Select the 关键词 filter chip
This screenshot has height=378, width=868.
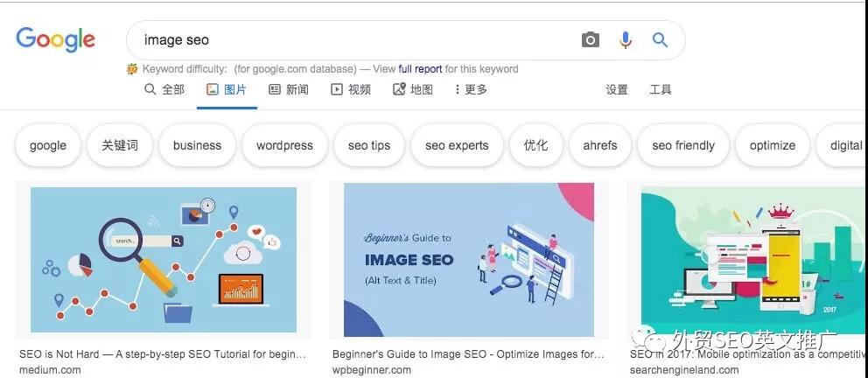tap(120, 145)
